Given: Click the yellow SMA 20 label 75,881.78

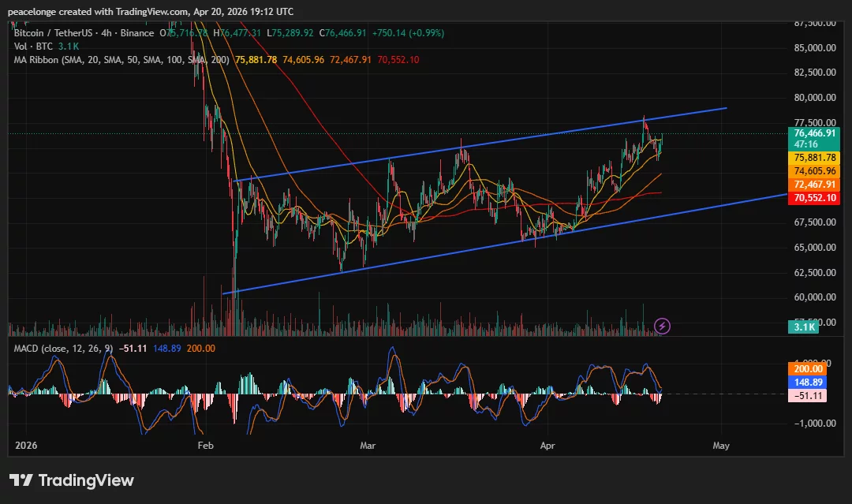Looking at the screenshot, I should 814,158.
